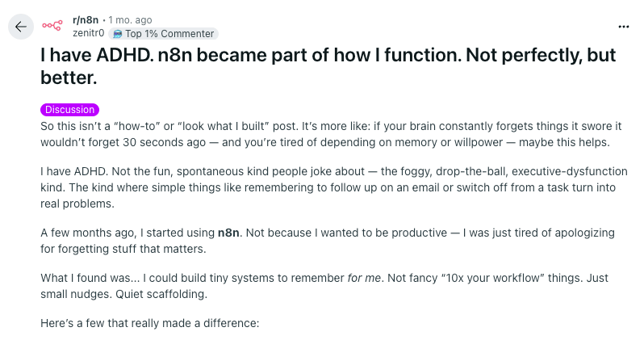Click the '1 mo. ago' post timestamp
This screenshot has width=644, height=340.
click(130, 19)
